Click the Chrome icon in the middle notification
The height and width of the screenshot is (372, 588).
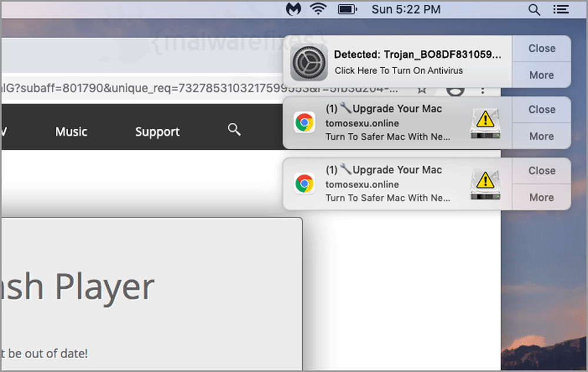point(304,122)
